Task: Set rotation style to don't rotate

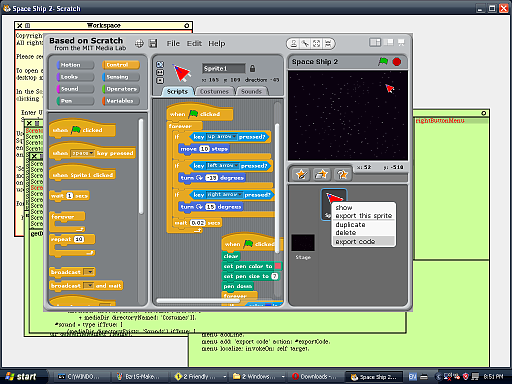Action: tap(160, 80)
